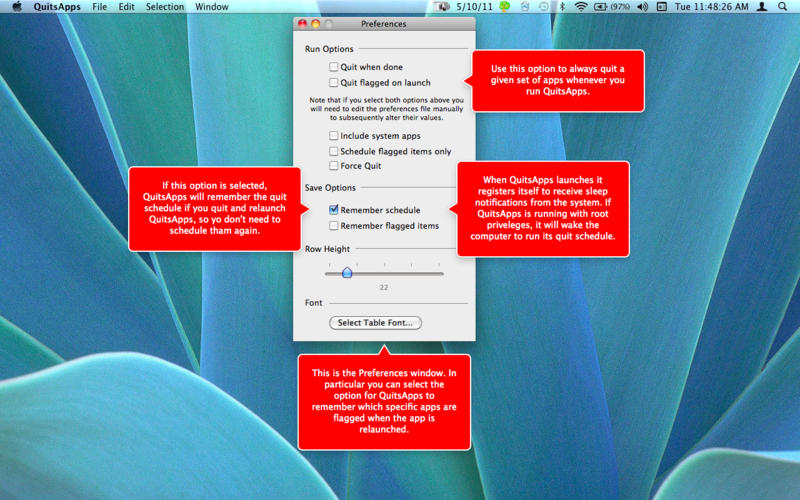The image size is (800, 500).
Task: Open the Edit menu
Action: click(126, 7)
